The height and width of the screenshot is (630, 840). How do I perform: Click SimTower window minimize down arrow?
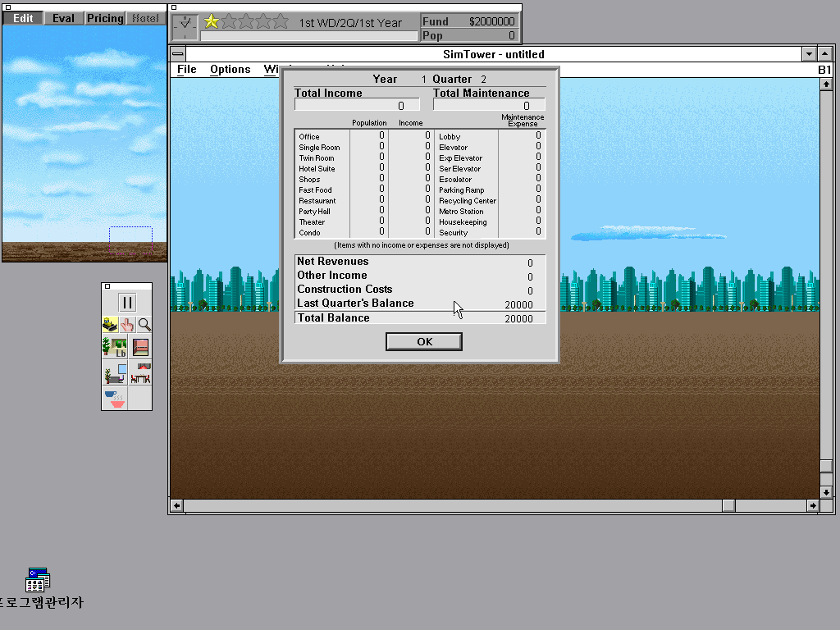point(809,54)
